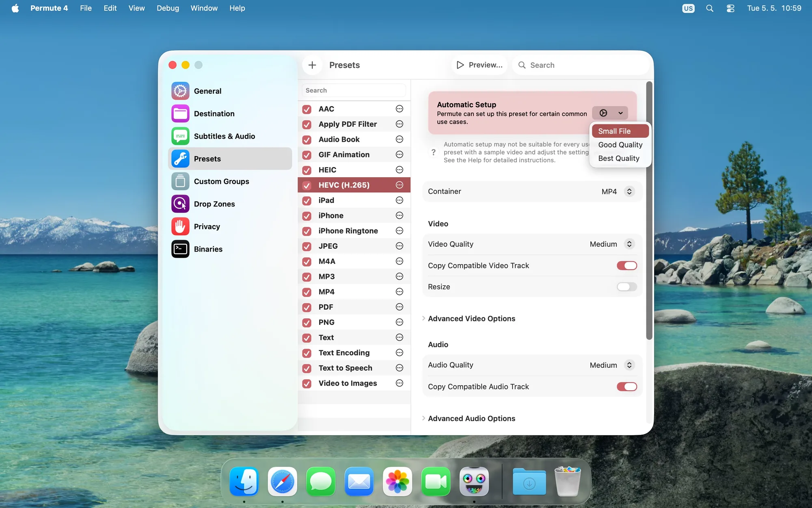Viewport: 812px width, 508px height.
Task: Open the Destination settings pane
Action: coord(230,114)
